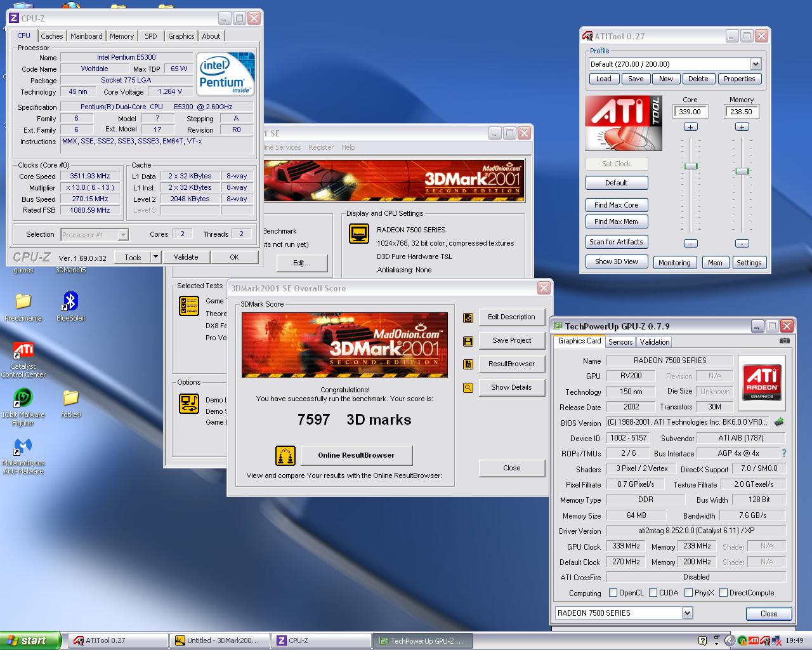Click the Display and CPU Settings monitor icon
The width and height of the screenshot is (812, 650).
point(359,234)
